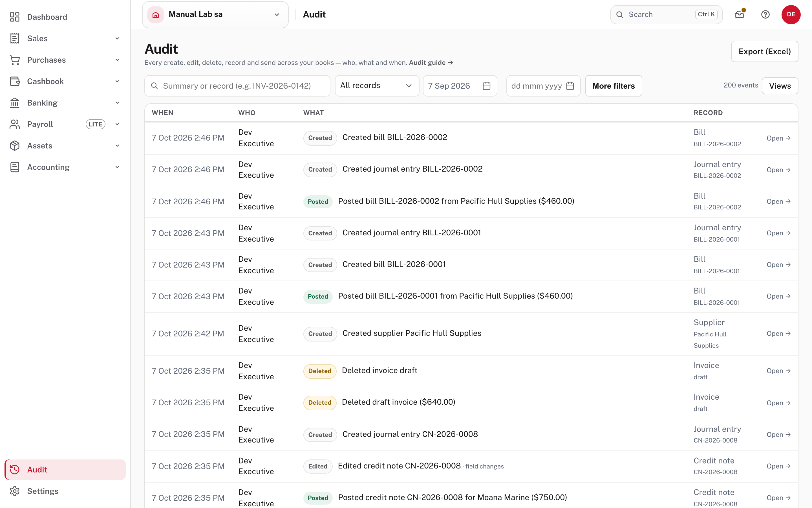Click the field changes text
The image size is (812, 508).
pos(484,466)
